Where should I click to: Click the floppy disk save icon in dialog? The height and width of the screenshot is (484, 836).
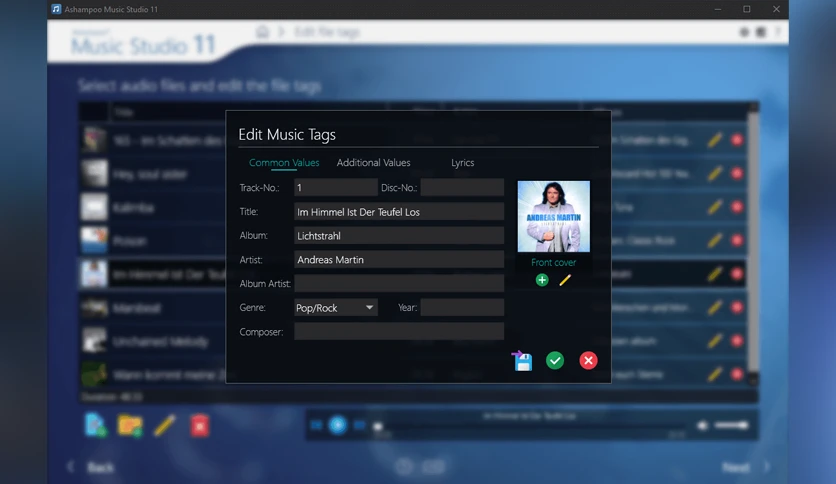(x=522, y=361)
